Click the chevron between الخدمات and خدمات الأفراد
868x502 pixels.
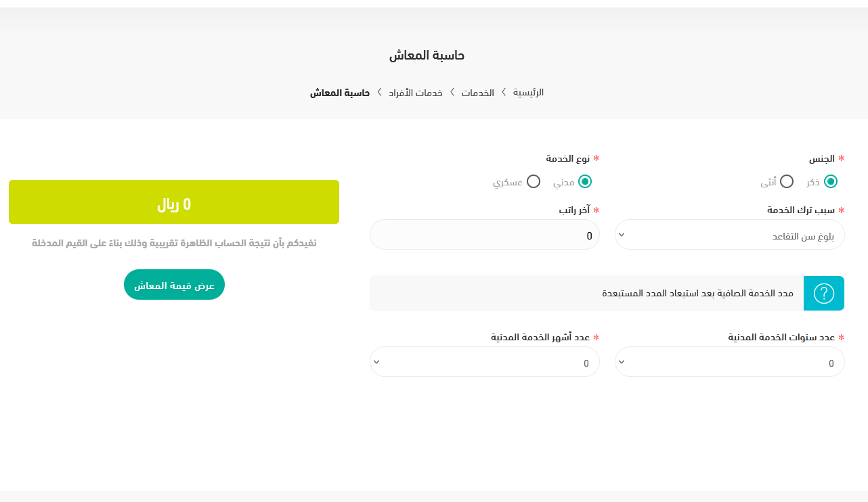452,92
